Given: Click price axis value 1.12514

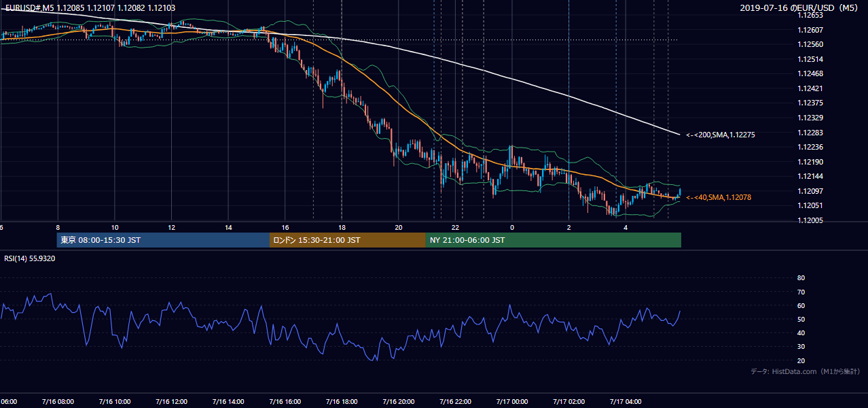Looking at the screenshot, I should [x=810, y=59].
